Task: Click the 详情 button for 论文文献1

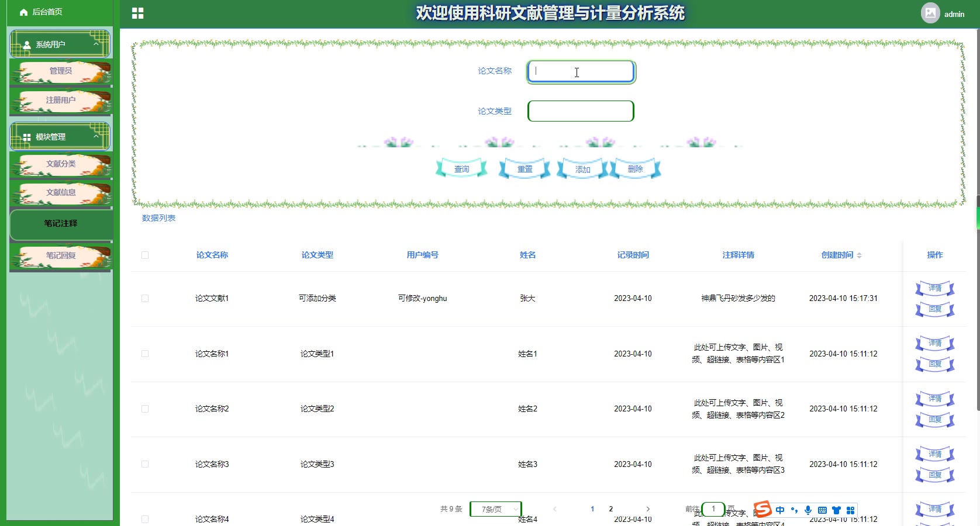Action: pyautogui.click(x=934, y=288)
